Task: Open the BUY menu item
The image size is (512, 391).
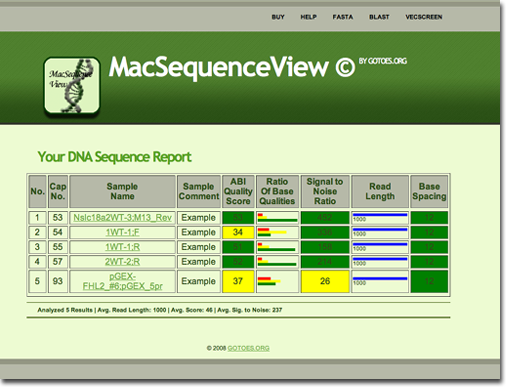Action: [278, 17]
